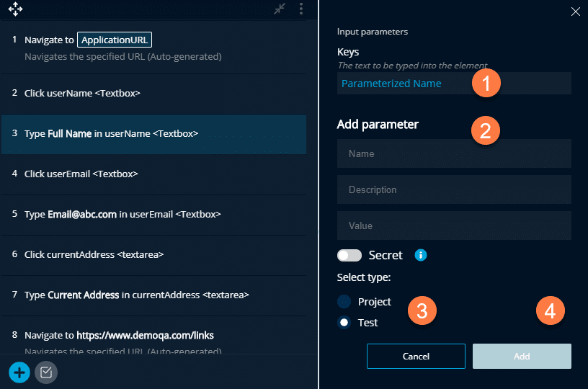Close the input parameters panel
This screenshot has height=389, width=588.
(575, 11)
